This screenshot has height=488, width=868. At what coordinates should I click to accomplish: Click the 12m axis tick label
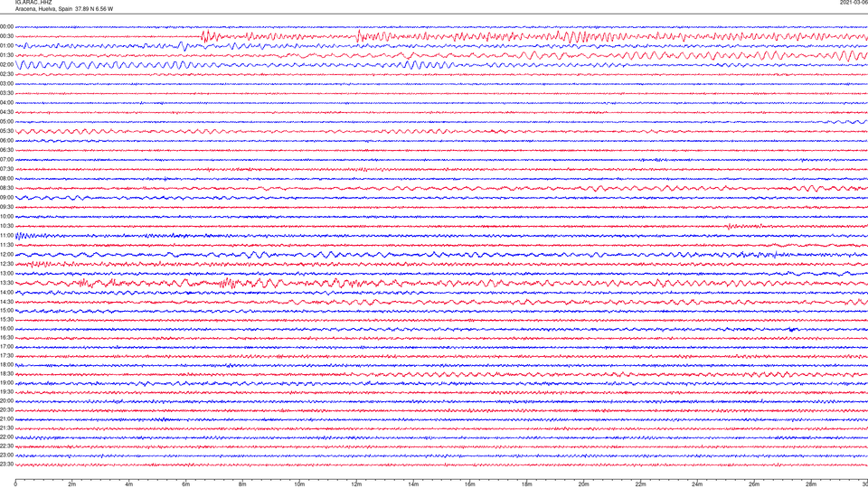click(356, 484)
